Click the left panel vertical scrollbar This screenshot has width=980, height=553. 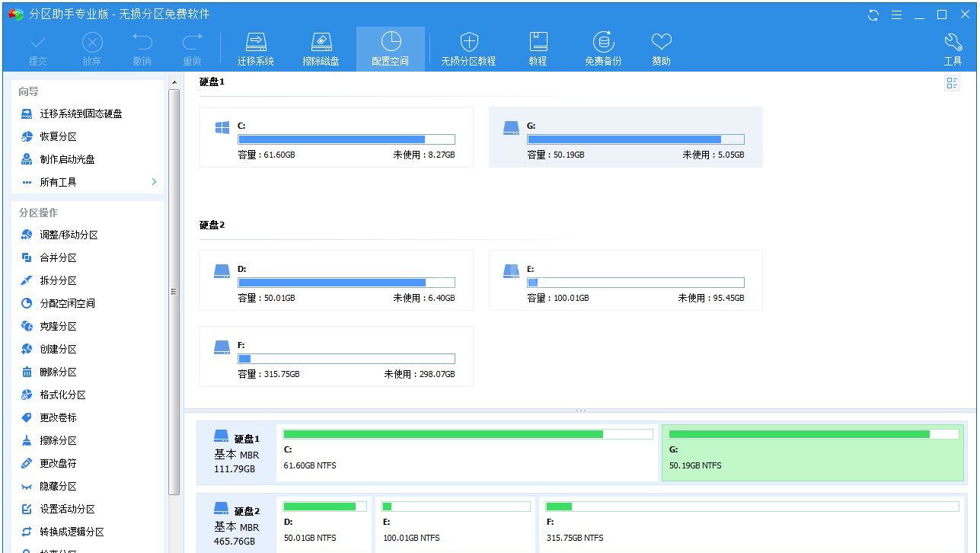click(x=174, y=292)
